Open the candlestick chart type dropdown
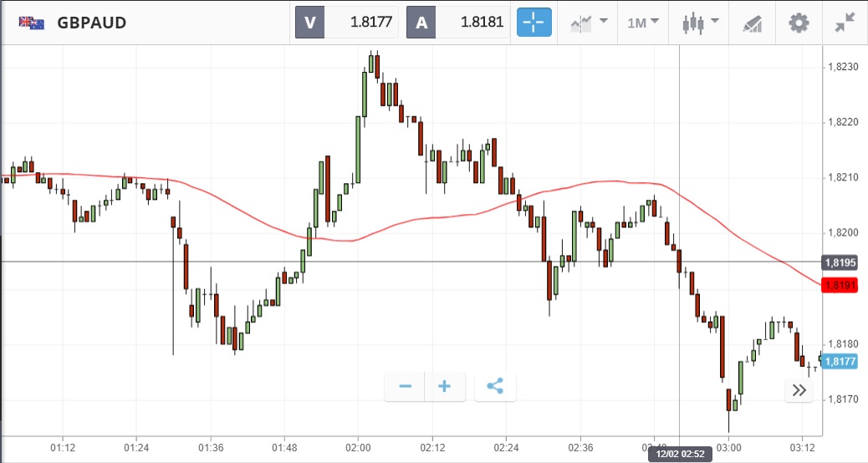Screen dimensions: 868x463 (698, 23)
